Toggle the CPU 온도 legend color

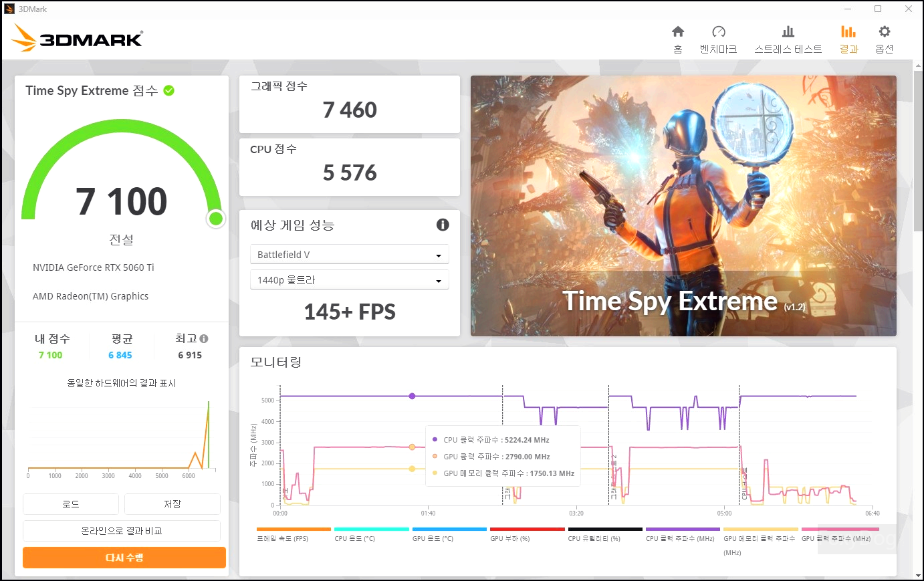click(x=371, y=529)
